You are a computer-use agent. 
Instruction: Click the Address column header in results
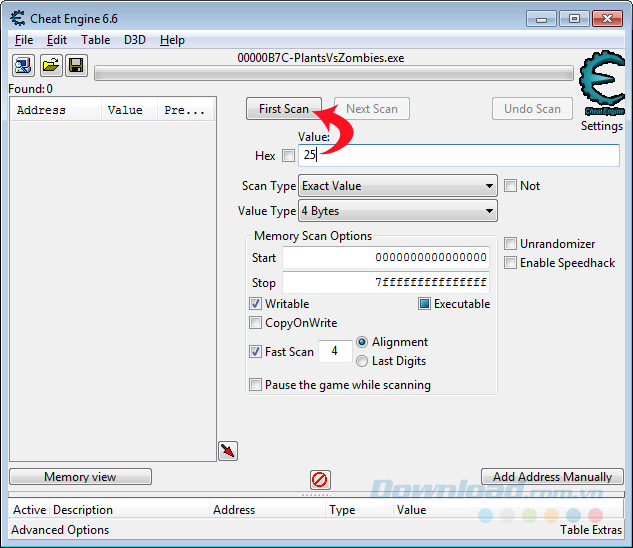coord(56,110)
